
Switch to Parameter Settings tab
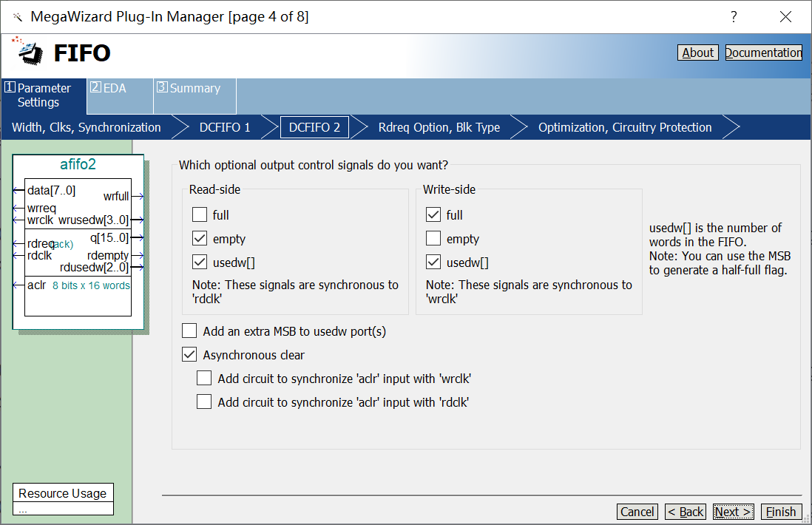point(44,95)
